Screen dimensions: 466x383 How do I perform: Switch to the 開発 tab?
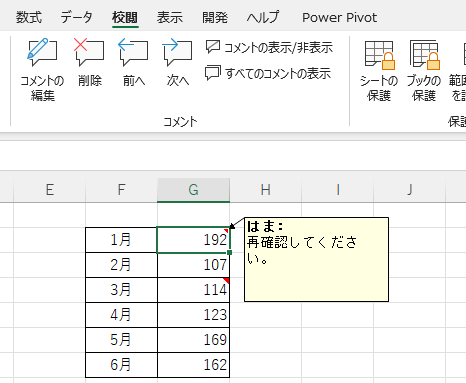pos(215,17)
